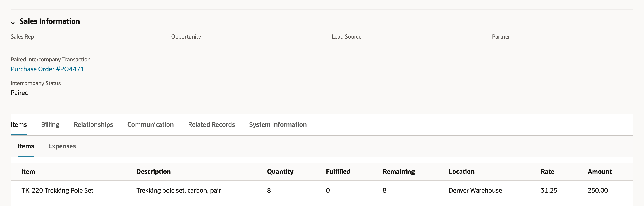644x206 pixels.
Task: View the System Information tab
Action: (278, 125)
